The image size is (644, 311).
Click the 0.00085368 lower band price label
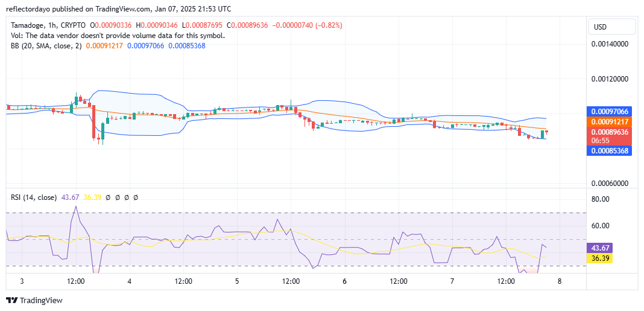coord(609,151)
